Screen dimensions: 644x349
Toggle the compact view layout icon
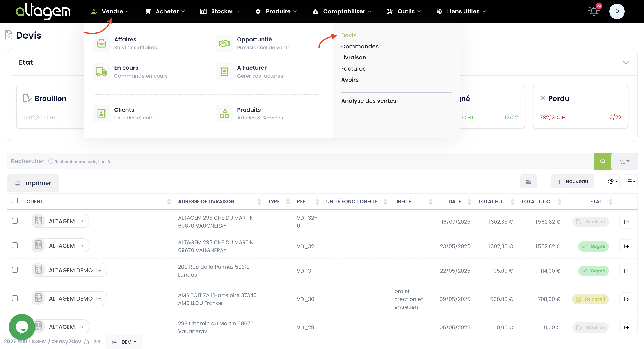coord(528,181)
